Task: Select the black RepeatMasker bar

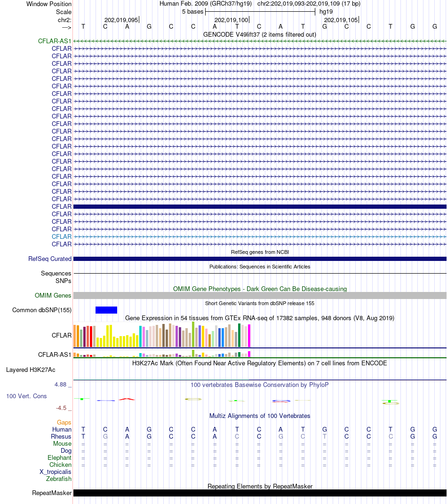Action: point(260,493)
